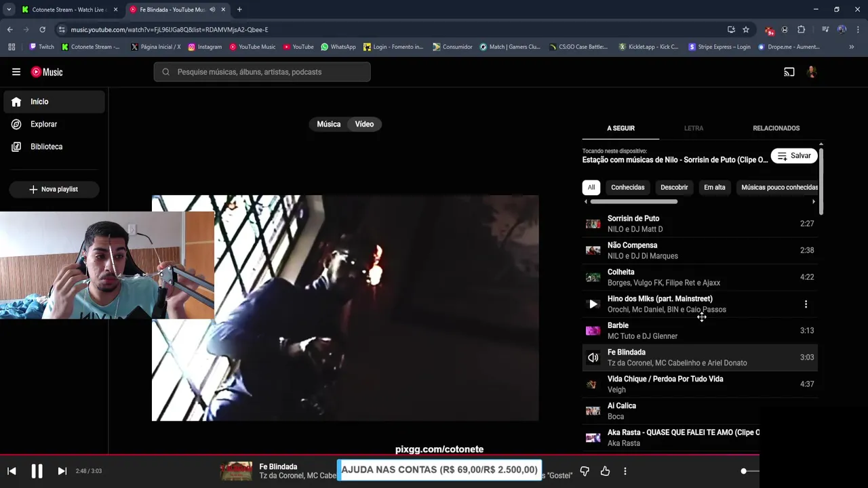868x488 pixels.
Task: Click the filter chips horizontal scrollbar
Action: (x=633, y=201)
